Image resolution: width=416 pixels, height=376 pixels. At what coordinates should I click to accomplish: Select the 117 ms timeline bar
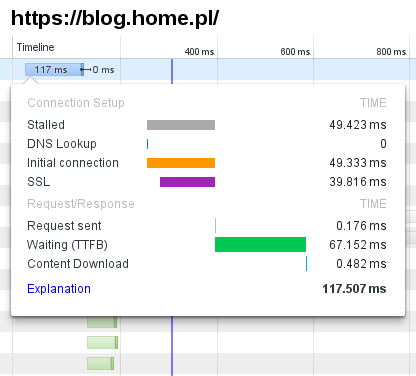click(54, 70)
